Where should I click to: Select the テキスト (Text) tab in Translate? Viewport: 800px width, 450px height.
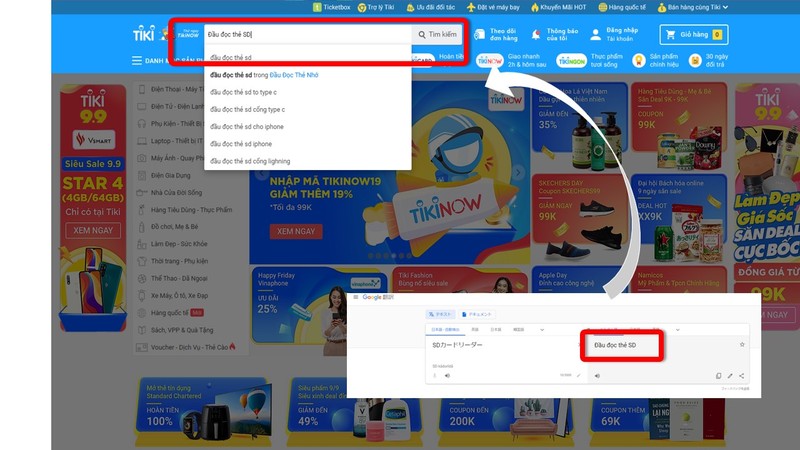(x=442, y=314)
